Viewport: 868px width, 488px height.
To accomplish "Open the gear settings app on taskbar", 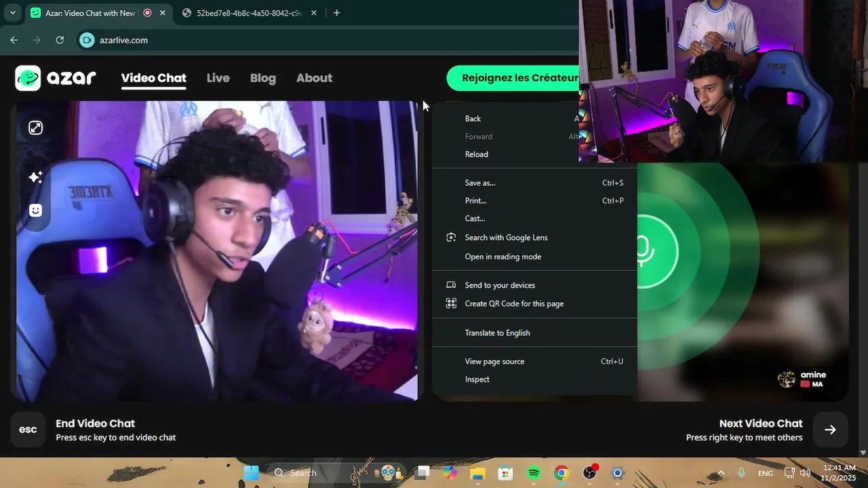I will pyautogui.click(x=617, y=473).
